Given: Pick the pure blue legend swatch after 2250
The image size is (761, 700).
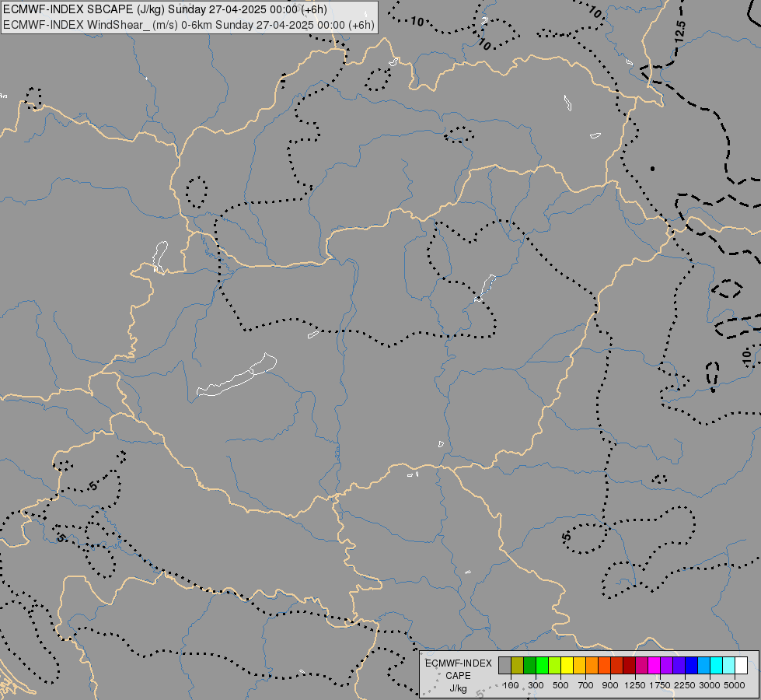Looking at the screenshot, I should click(691, 665).
